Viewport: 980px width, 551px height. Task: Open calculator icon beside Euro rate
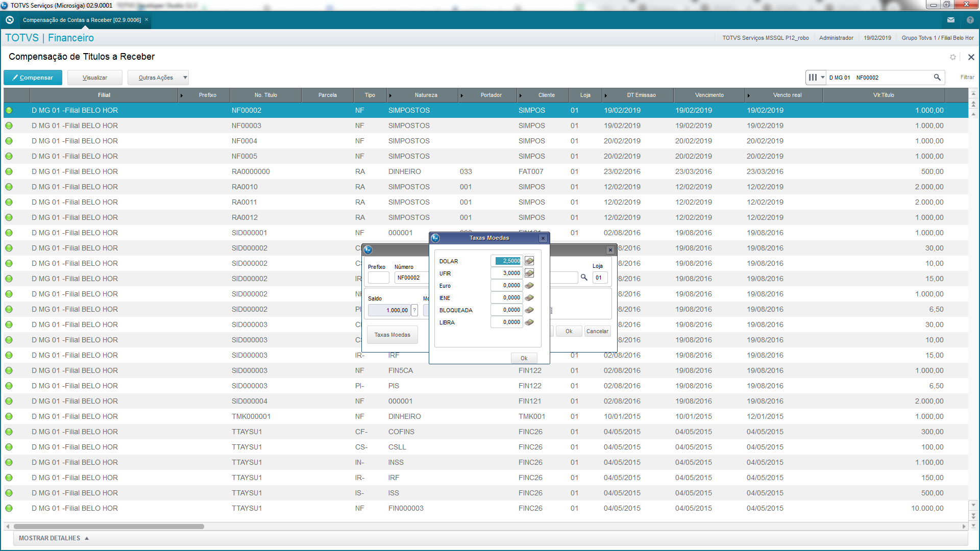coord(529,286)
